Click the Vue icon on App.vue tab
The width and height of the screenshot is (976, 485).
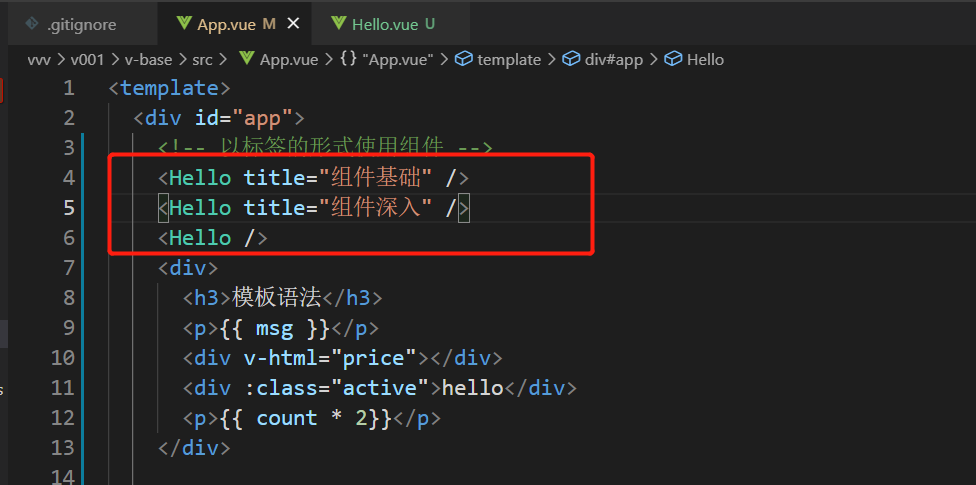(184, 24)
